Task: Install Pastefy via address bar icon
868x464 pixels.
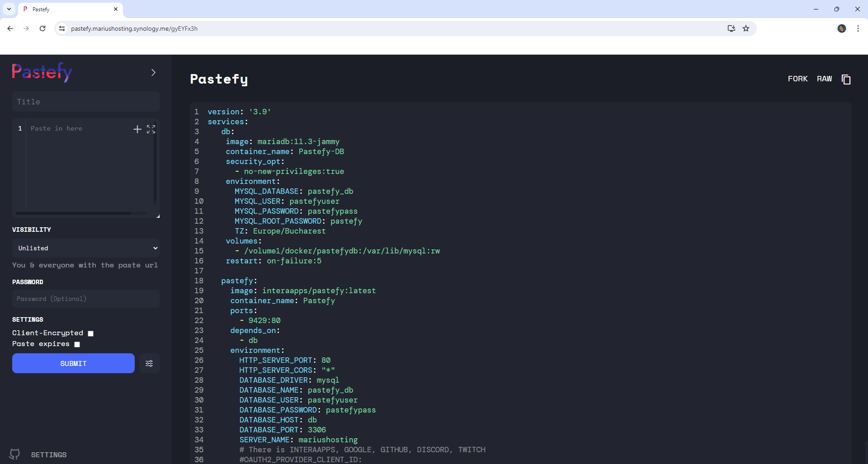Action: (x=731, y=28)
